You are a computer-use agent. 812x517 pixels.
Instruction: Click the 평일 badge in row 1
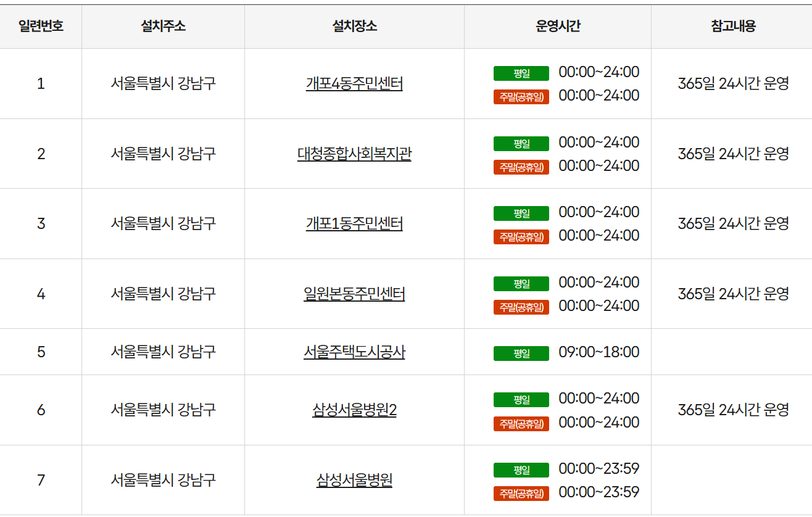[521, 72]
